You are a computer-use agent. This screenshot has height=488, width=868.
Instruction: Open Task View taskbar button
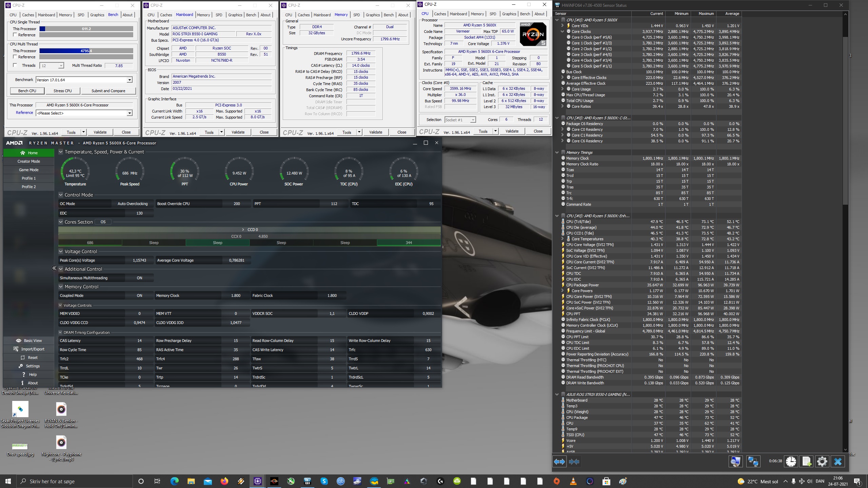[x=157, y=481]
